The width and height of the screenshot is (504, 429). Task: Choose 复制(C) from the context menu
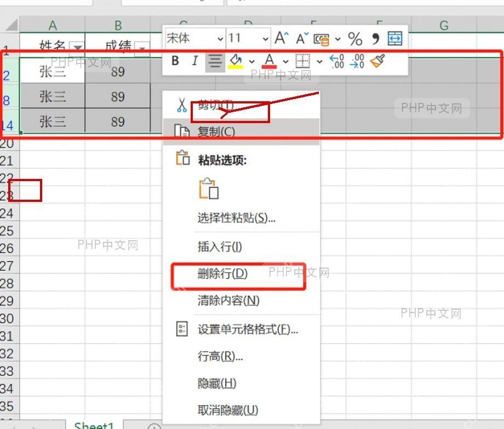point(242,132)
